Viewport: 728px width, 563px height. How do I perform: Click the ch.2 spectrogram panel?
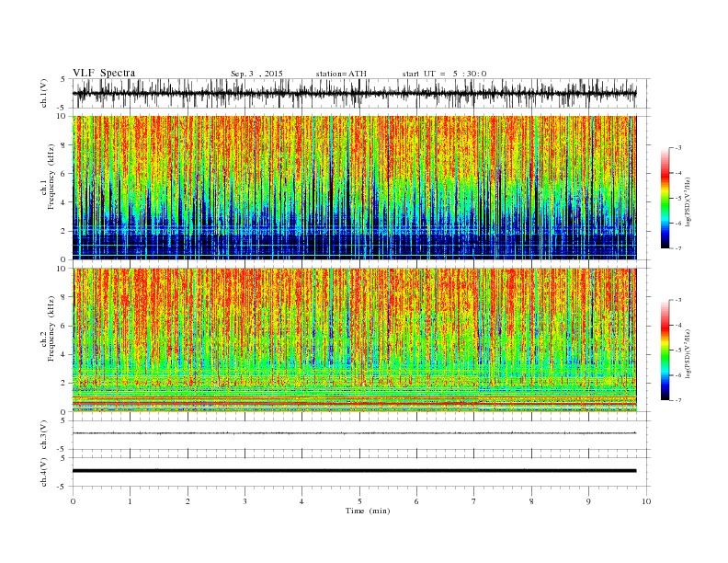355,340
